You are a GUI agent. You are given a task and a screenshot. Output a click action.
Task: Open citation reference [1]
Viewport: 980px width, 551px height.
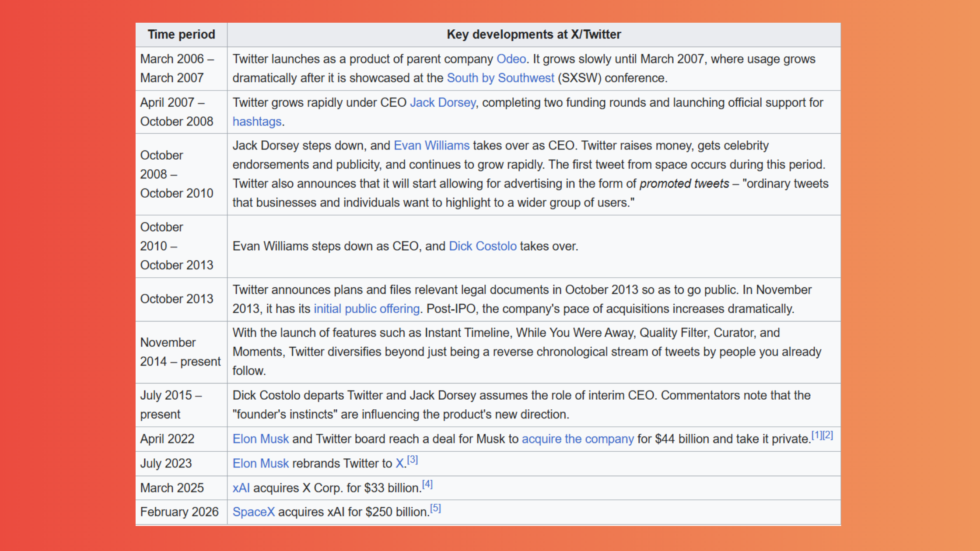[817, 435]
